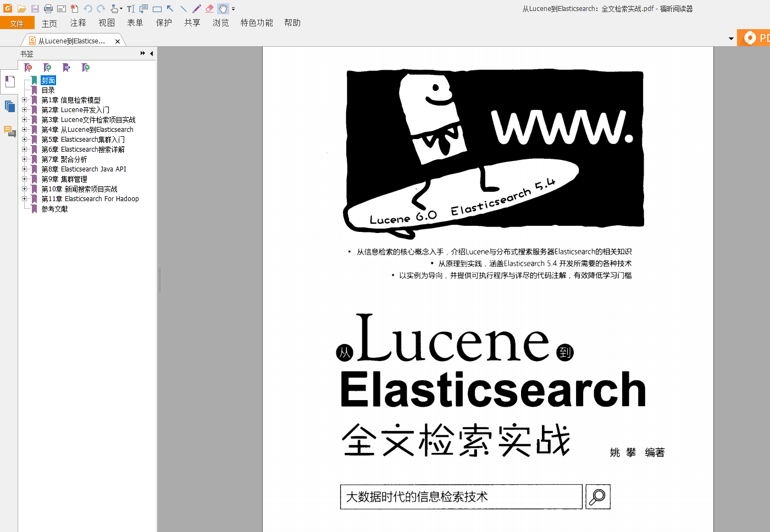Select the Rectangle drawing tool
The width and height of the screenshot is (770, 532).
(x=157, y=9)
